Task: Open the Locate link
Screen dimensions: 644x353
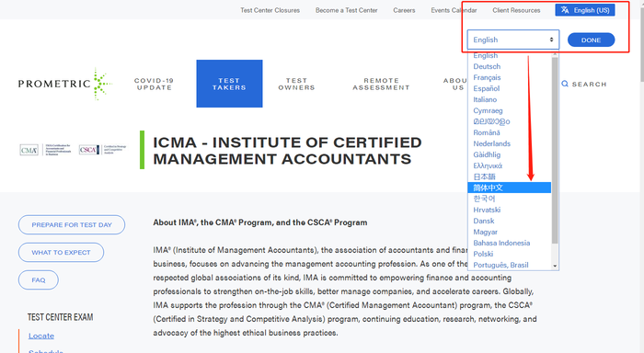Action: (41, 336)
